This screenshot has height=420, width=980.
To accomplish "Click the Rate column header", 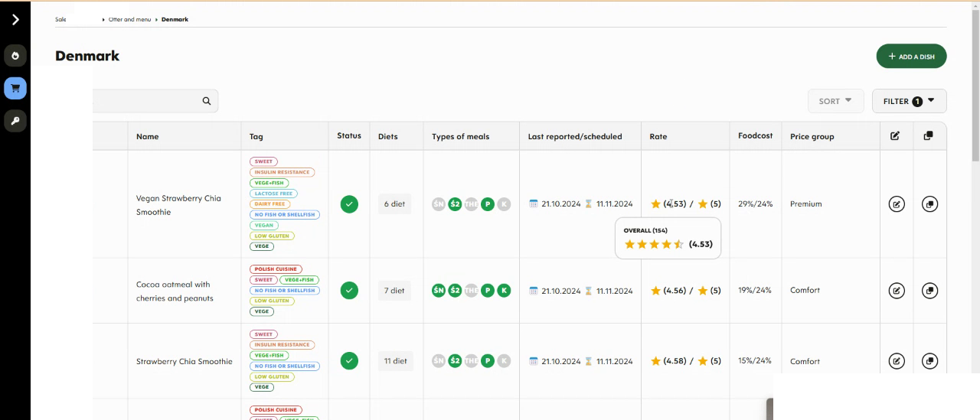I will [658, 136].
